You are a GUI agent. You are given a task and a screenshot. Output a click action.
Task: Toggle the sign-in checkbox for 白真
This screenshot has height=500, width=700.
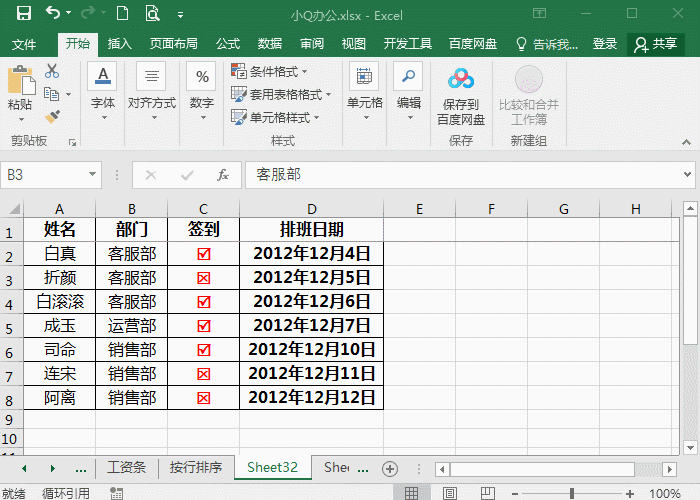click(x=204, y=254)
